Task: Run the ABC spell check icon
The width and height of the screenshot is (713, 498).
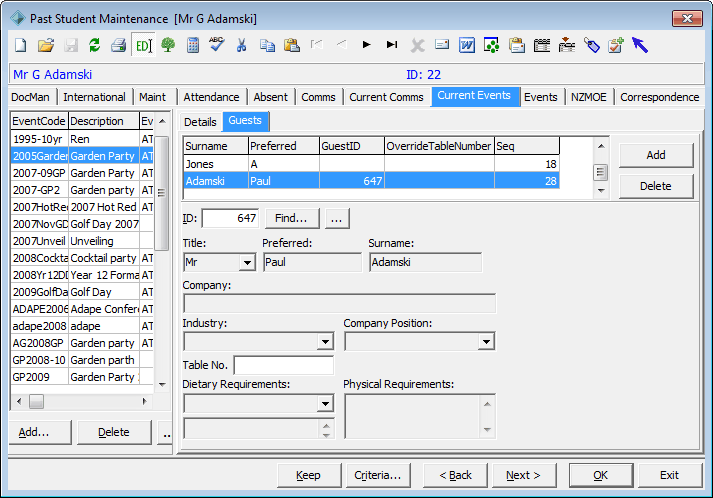Action: click(217, 44)
